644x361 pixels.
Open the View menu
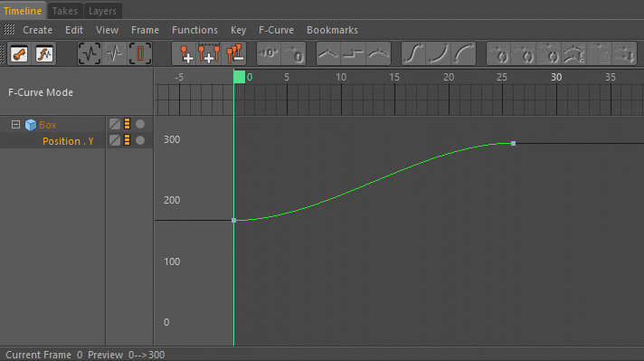pyautogui.click(x=108, y=30)
